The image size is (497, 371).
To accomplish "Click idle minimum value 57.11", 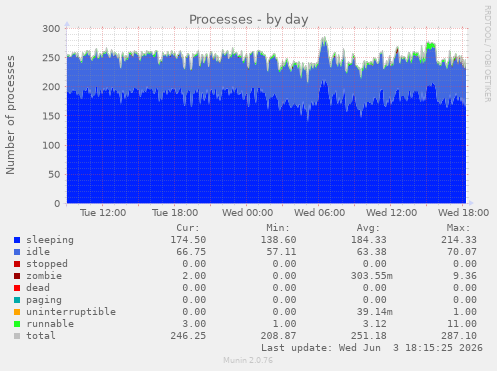I will tap(281, 252).
